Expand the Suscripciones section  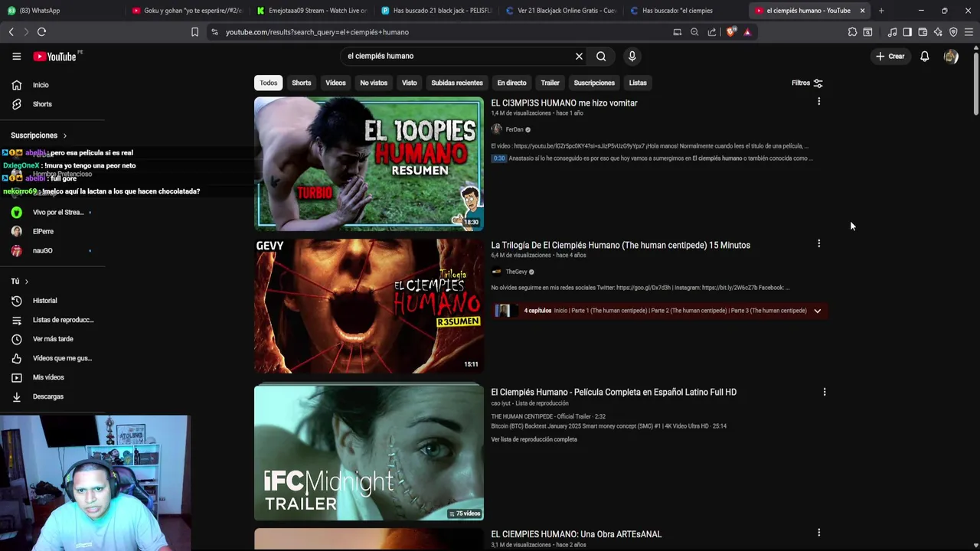39,135
